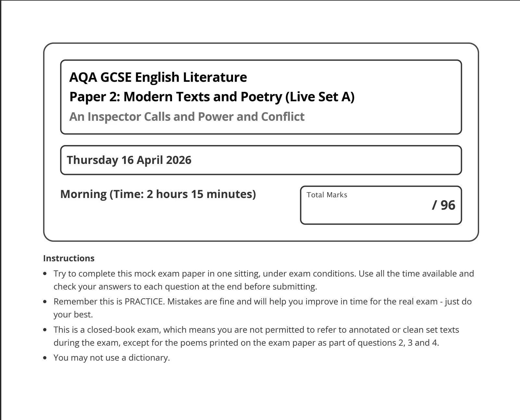The height and width of the screenshot is (420, 520).
Task: Click the bullet beside 'You may not use'
Action: [x=45, y=358]
